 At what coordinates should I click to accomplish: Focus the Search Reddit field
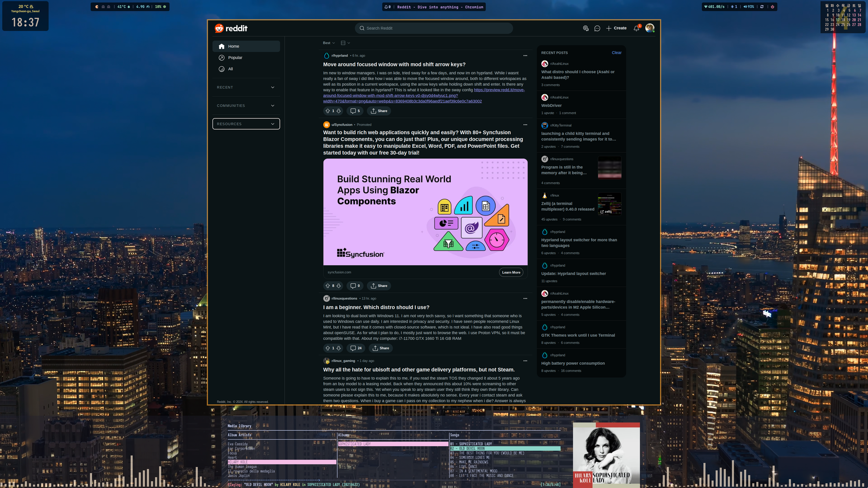(434, 28)
